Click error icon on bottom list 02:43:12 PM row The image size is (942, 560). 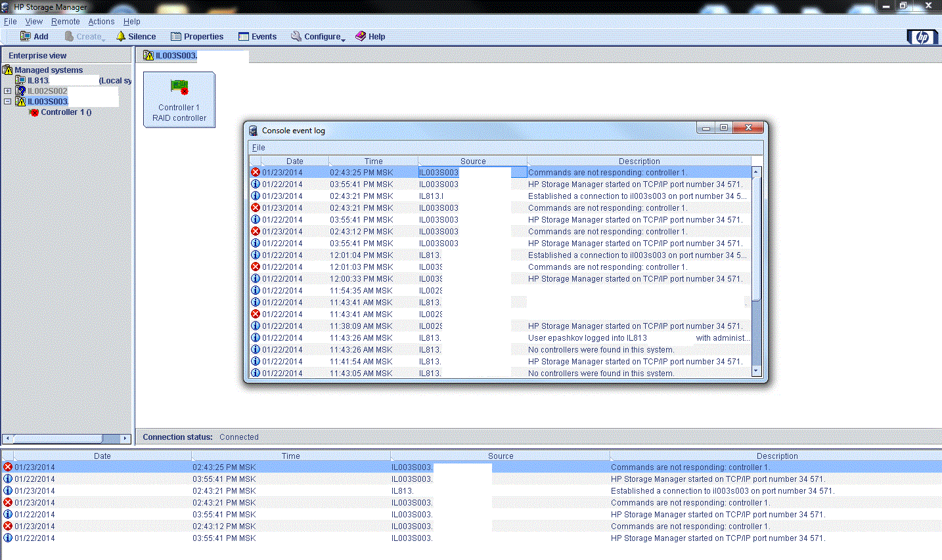click(8, 526)
